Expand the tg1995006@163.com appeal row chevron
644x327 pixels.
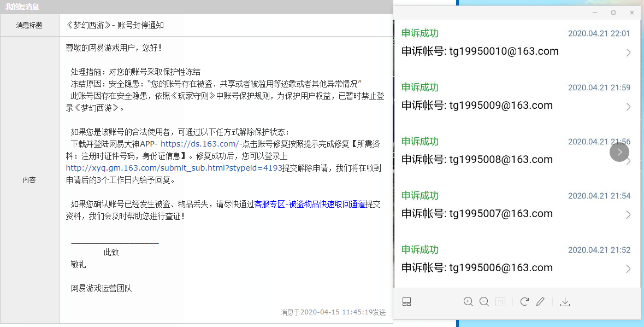point(628,268)
